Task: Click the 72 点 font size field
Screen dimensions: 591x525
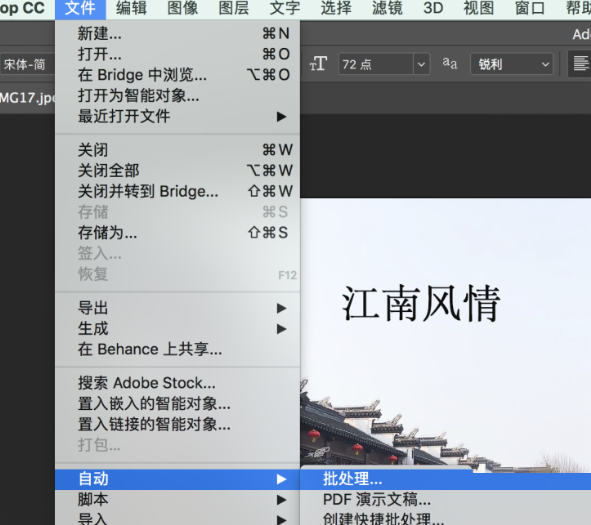Action: (x=376, y=64)
